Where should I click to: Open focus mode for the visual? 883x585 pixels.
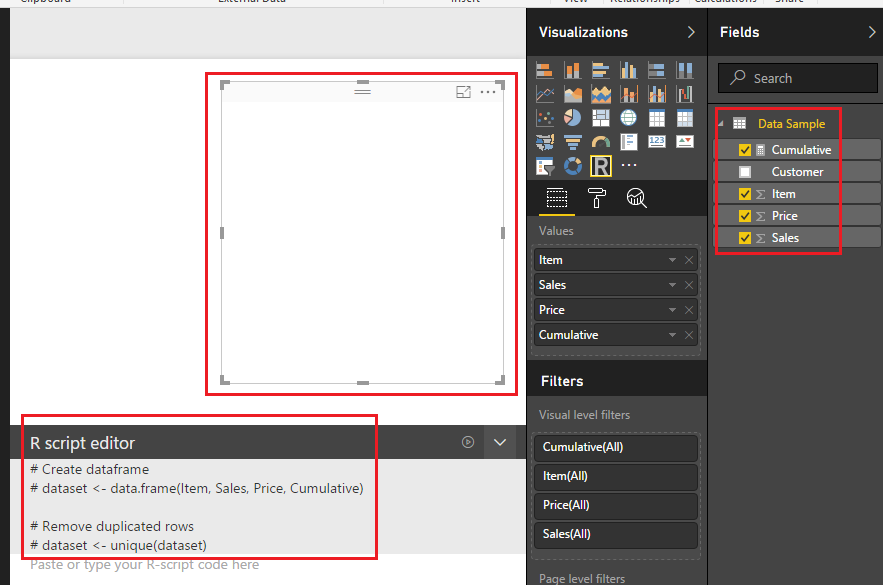pos(463,92)
